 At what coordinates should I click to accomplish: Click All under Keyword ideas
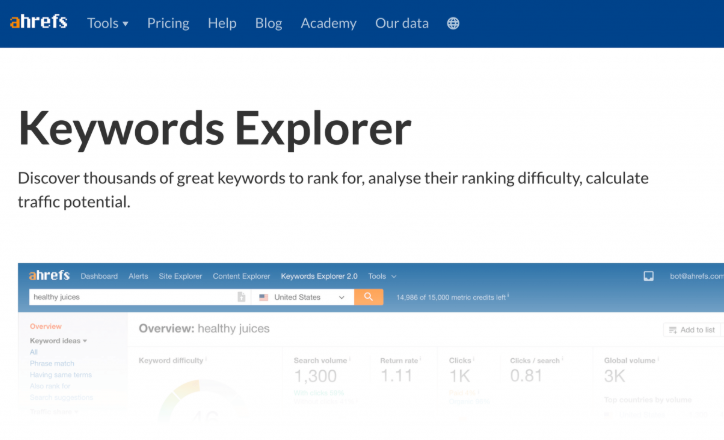pyautogui.click(x=33, y=352)
